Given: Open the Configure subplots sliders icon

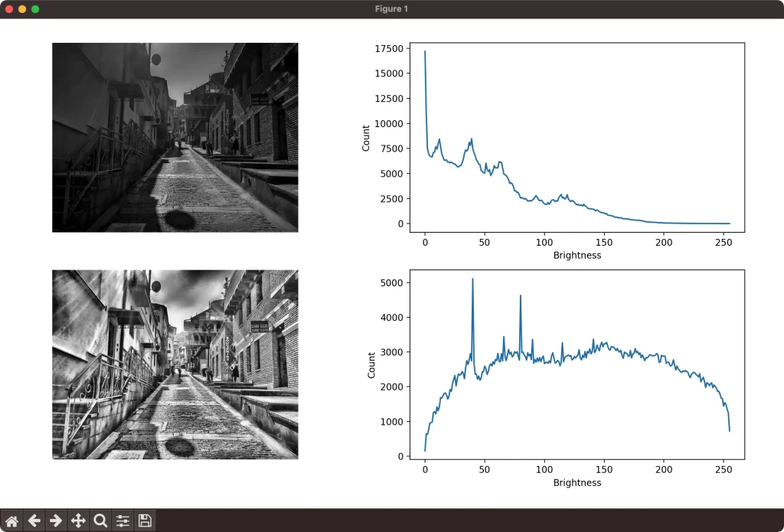Looking at the screenshot, I should (x=122, y=521).
